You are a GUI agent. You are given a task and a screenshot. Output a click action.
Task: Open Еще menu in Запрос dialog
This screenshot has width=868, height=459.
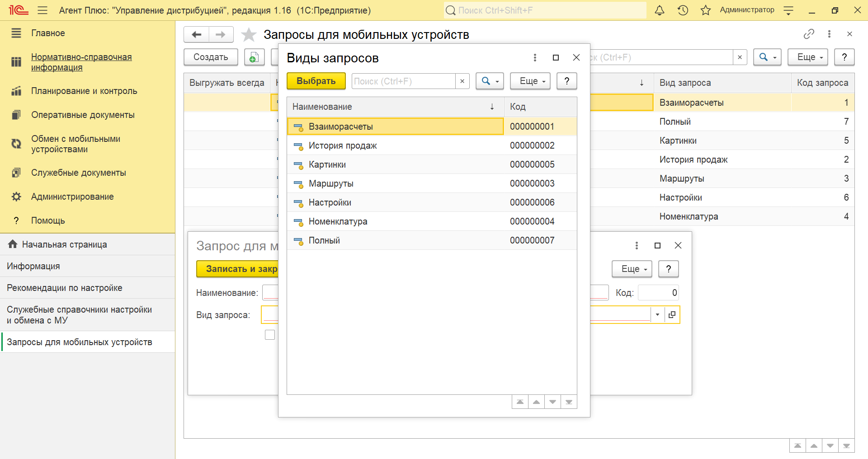pyautogui.click(x=632, y=269)
